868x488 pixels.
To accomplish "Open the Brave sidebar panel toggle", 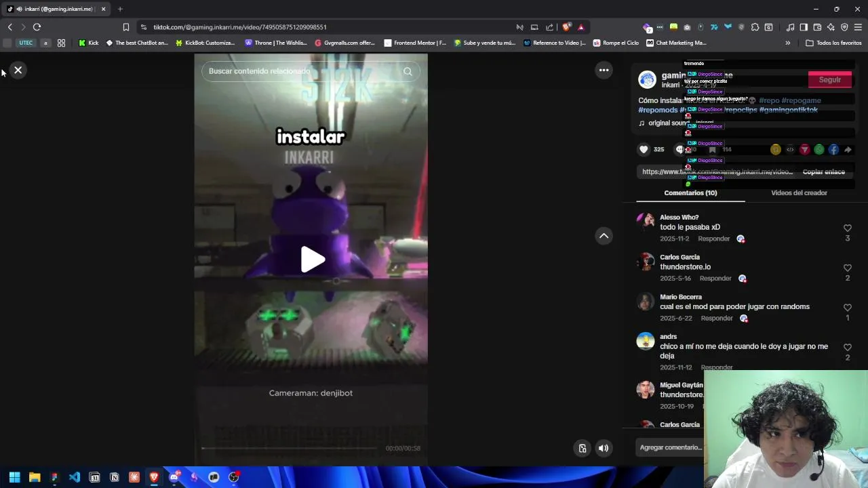I will point(804,27).
